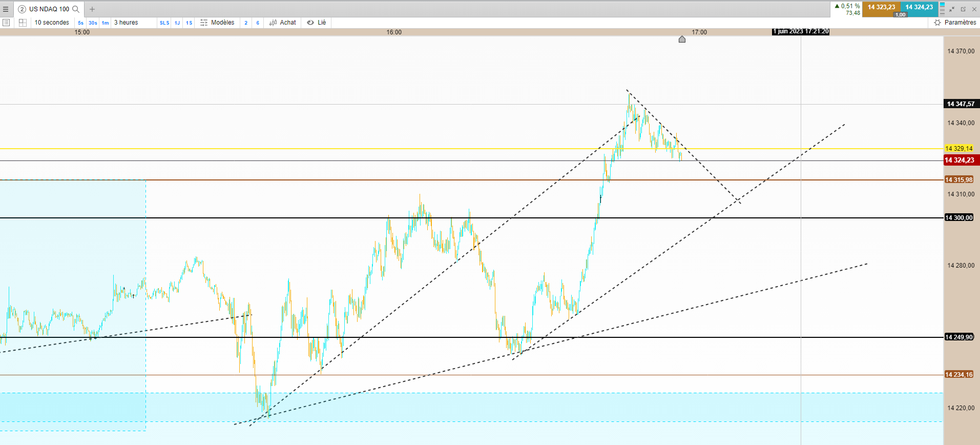Click the 14 280,00 price scale label
The width and height of the screenshot is (980, 445).
pyautogui.click(x=961, y=266)
